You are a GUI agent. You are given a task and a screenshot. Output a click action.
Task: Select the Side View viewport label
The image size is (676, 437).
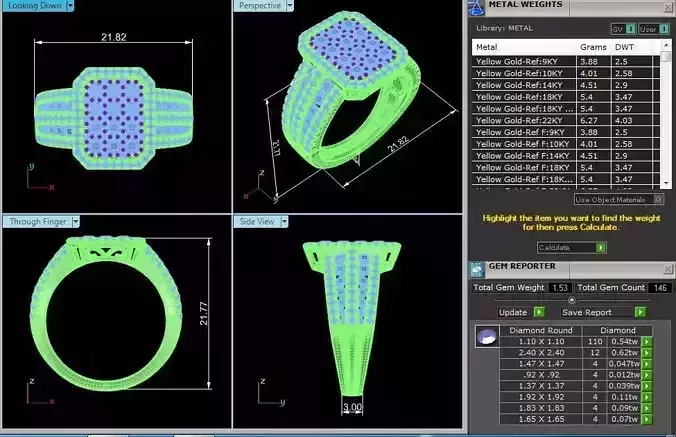(257, 222)
